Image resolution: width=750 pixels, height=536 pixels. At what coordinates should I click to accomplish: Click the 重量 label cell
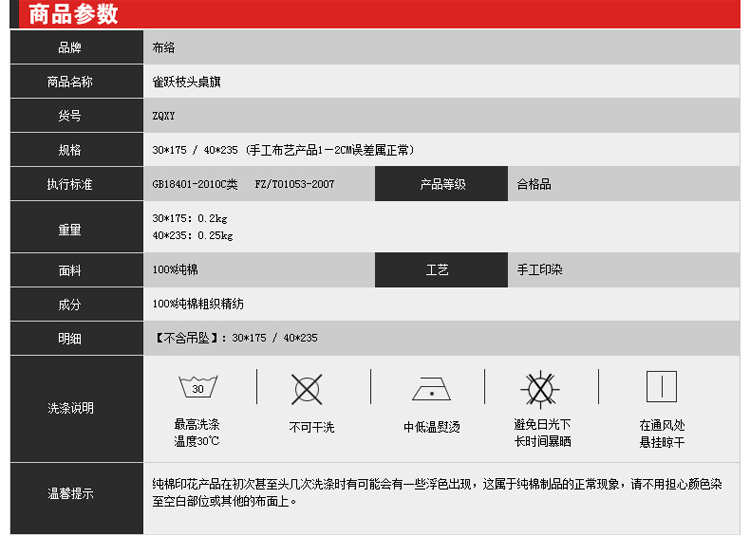(x=77, y=227)
